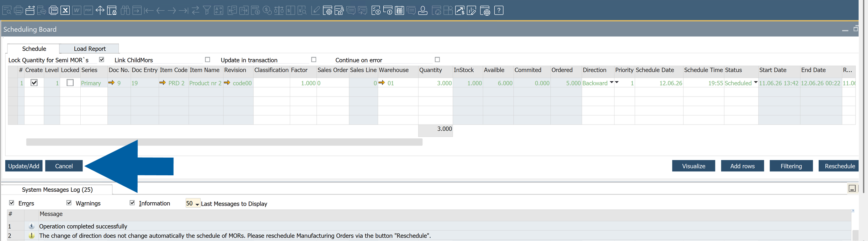Click the Update/Add button
Viewport: 868px width, 241px height.
click(24, 166)
